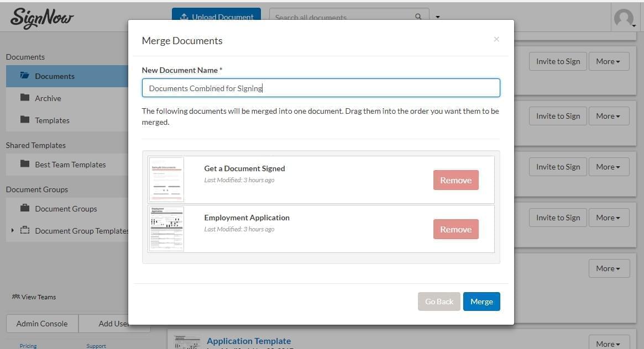Screen dimensions: 644x349
Task: Open the dropdown arrow beside the search bar
Action: tap(438, 17)
